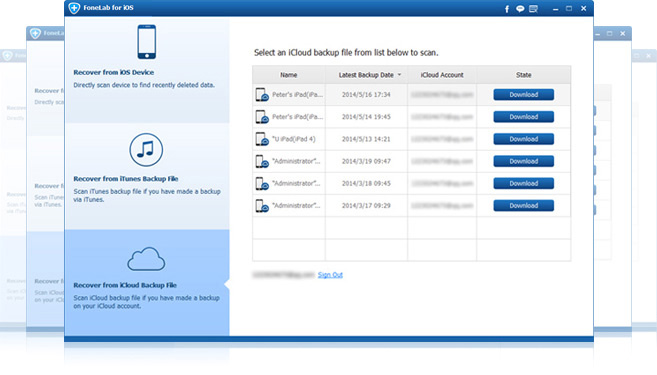The width and height of the screenshot is (657, 375).
Task: Download the 2014/5/16 17:34 backup
Action: (x=523, y=95)
